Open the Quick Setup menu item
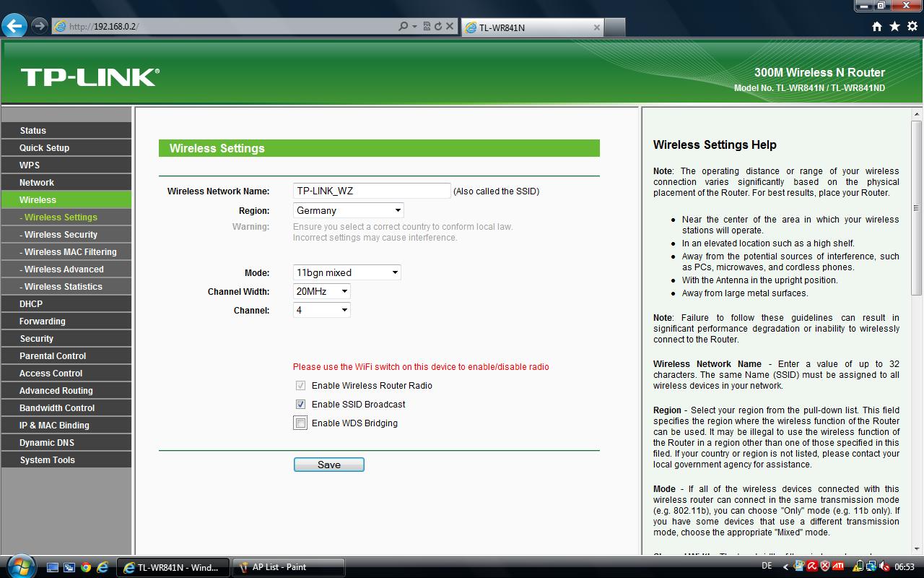 [x=66, y=147]
